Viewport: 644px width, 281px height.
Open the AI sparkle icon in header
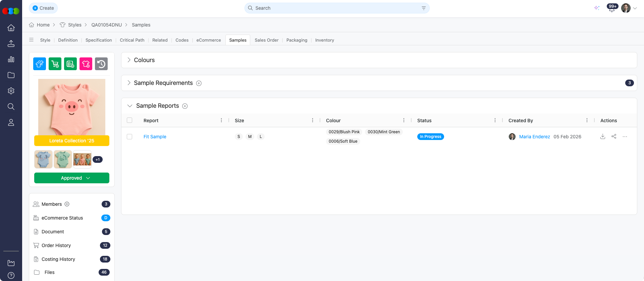(x=597, y=8)
